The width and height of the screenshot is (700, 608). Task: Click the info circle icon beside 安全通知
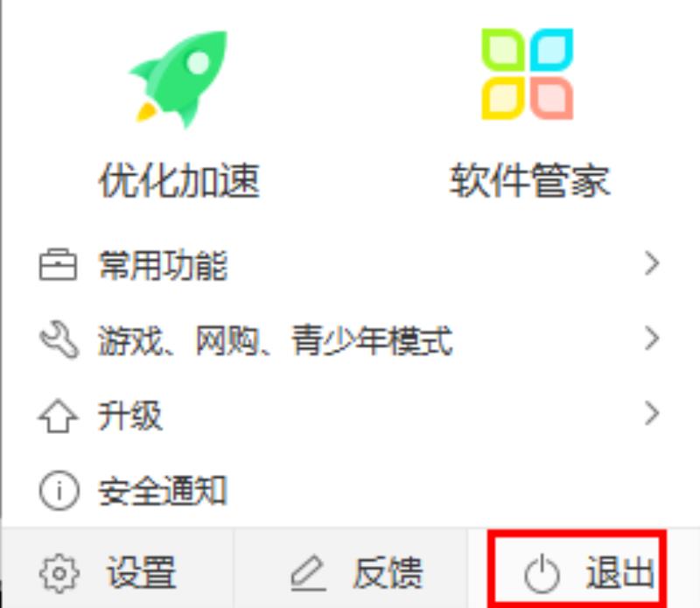click(59, 491)
